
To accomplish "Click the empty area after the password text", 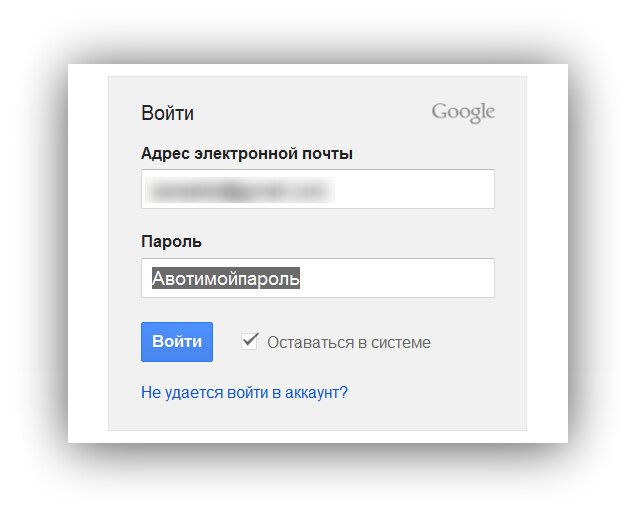I will click(397, 278).
